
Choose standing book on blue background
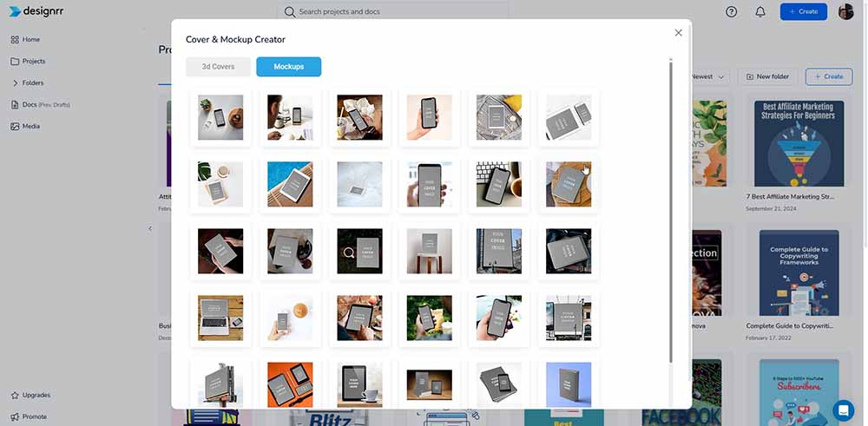569,383
